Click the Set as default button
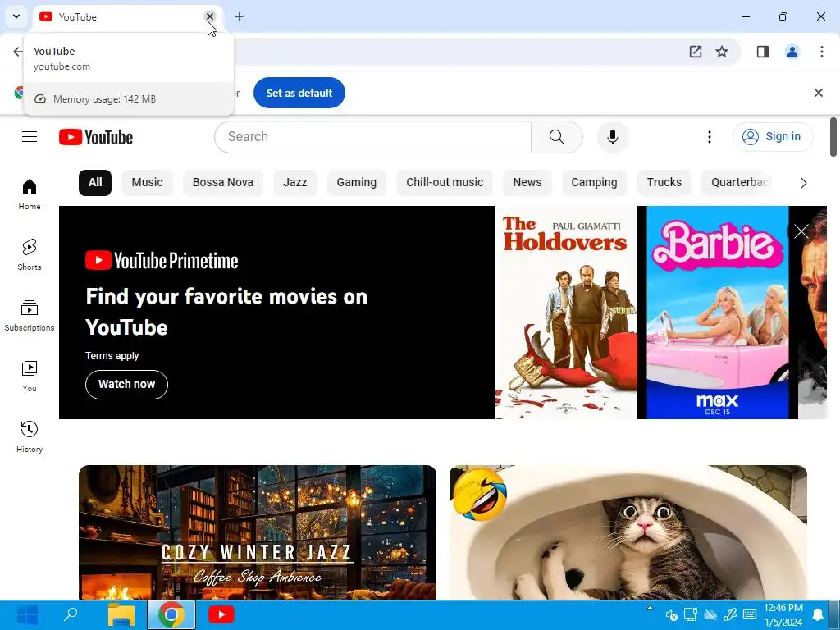Image resolution: width=840 pixels, height=630 pixels. click(x=299, y=93)
